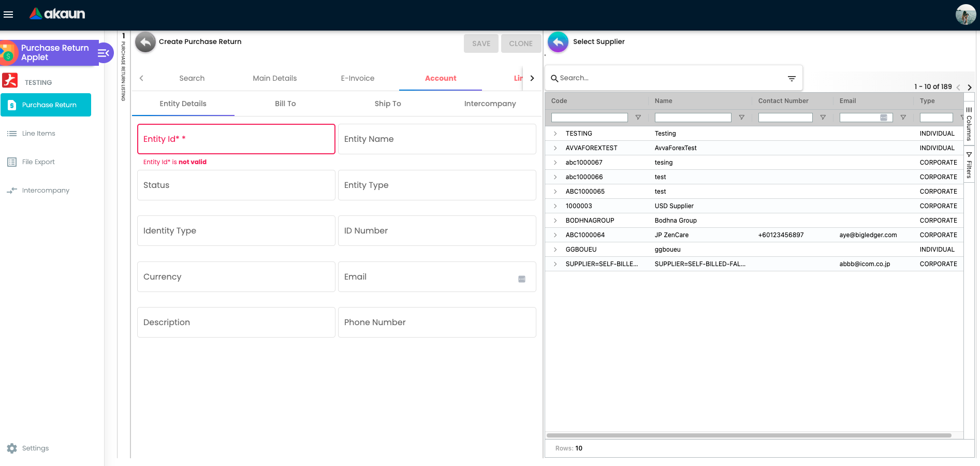980x466 pixels.
Task: Select Purchase Return sidebar item
Action: pos(46,105)
